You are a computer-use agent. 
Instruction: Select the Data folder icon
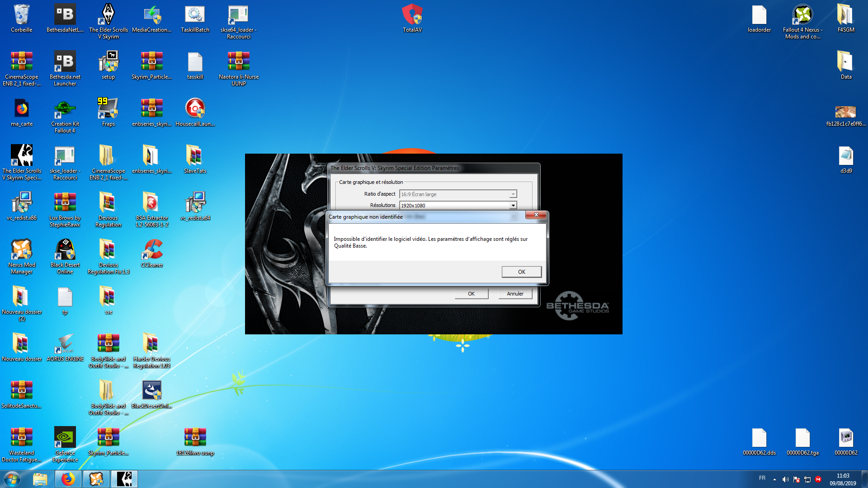846,65
